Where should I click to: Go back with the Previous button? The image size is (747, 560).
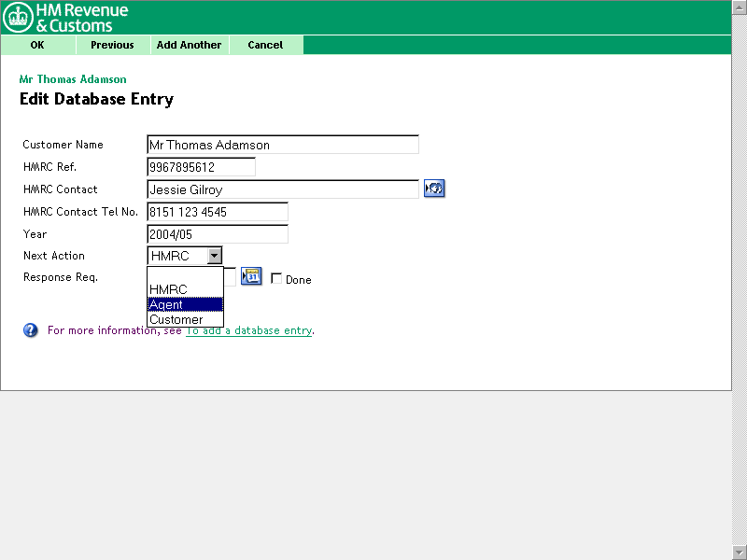point(112,45)
